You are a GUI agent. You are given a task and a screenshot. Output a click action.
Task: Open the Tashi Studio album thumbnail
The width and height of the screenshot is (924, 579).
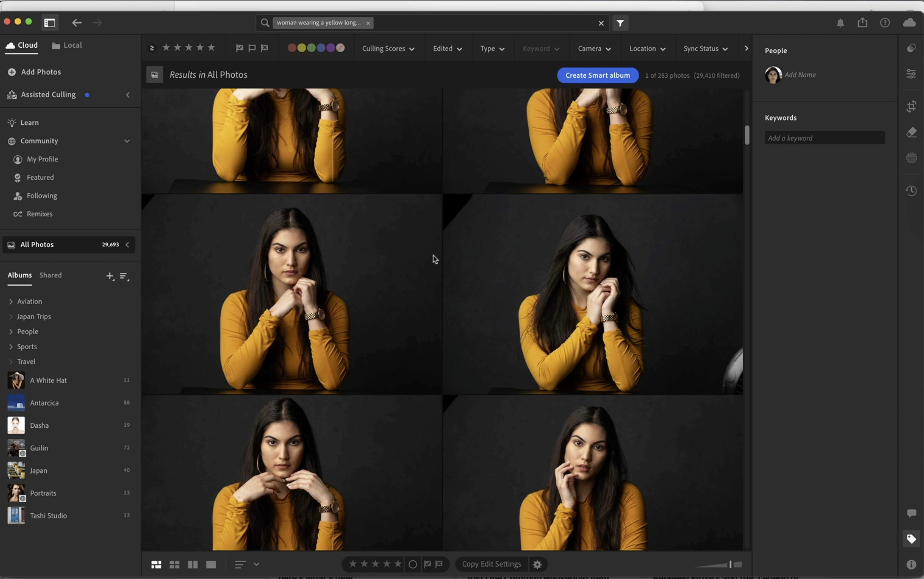click(x=16, y=515)
